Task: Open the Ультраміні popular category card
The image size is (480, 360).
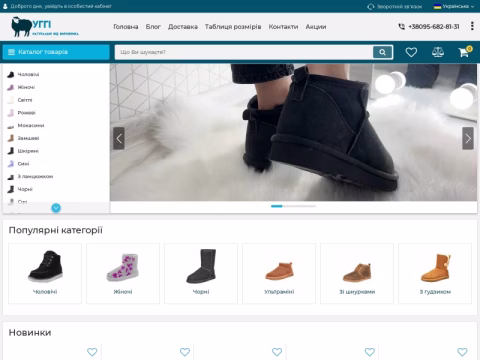Action: [x=279, y=273]
